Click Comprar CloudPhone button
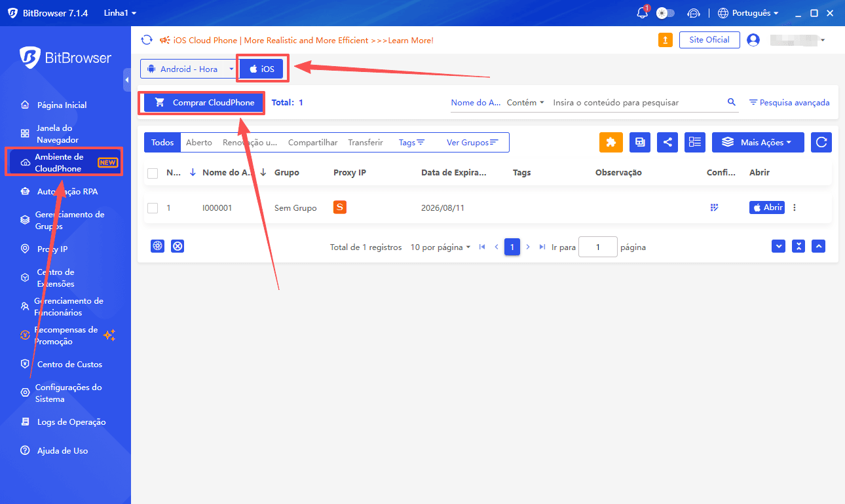This screenshot has width=845, height=504. click(204, 103)
